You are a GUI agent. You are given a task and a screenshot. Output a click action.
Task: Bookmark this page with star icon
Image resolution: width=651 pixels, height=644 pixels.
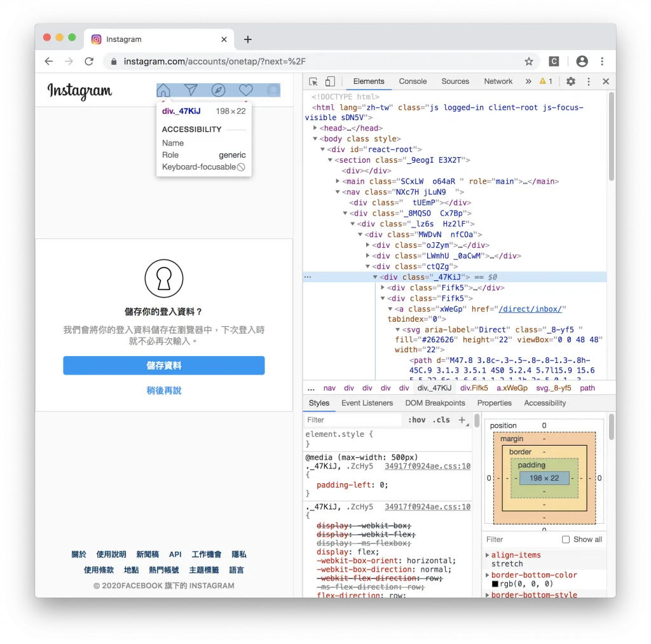[x=528, y=62]
